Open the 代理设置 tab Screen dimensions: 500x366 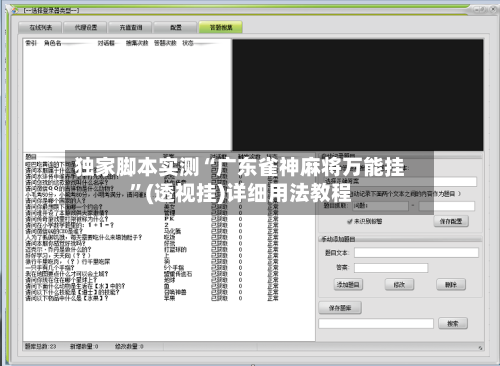click(x=85, y=27)
